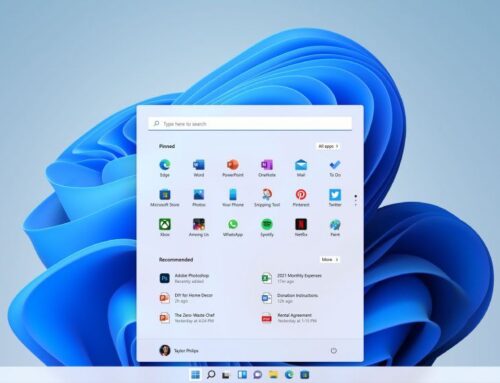Open the To Do app

335,168
